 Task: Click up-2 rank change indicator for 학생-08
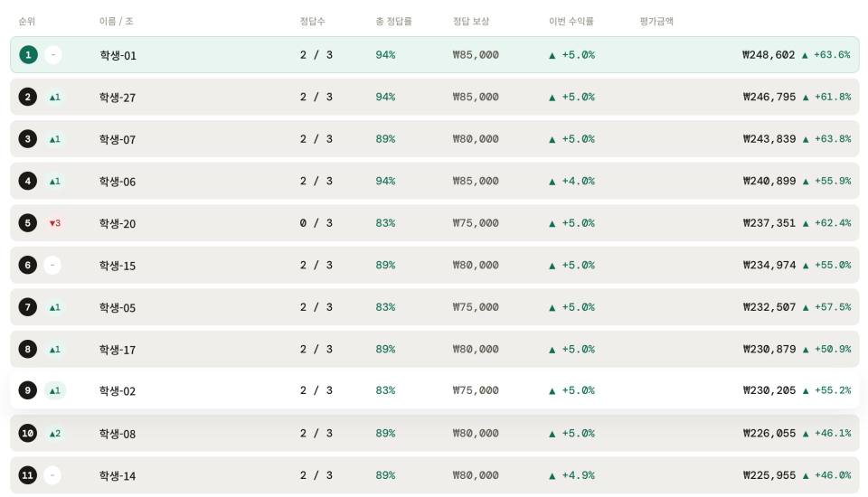coord(55,434)
